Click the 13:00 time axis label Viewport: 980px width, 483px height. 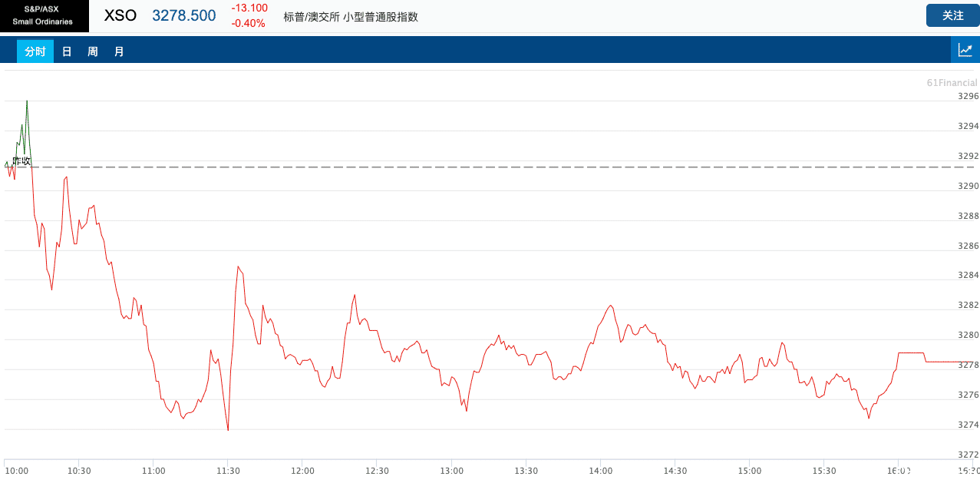451,471
